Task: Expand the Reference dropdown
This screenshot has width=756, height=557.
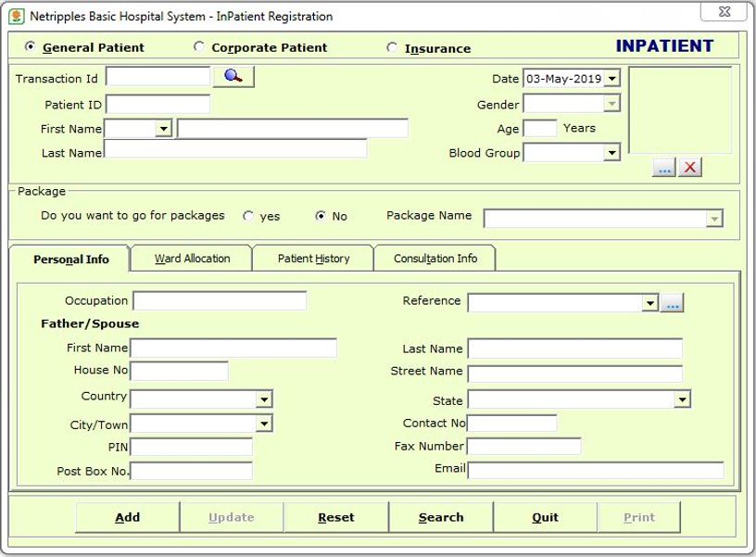Action: pyautogui.click(x=650, y=303)
